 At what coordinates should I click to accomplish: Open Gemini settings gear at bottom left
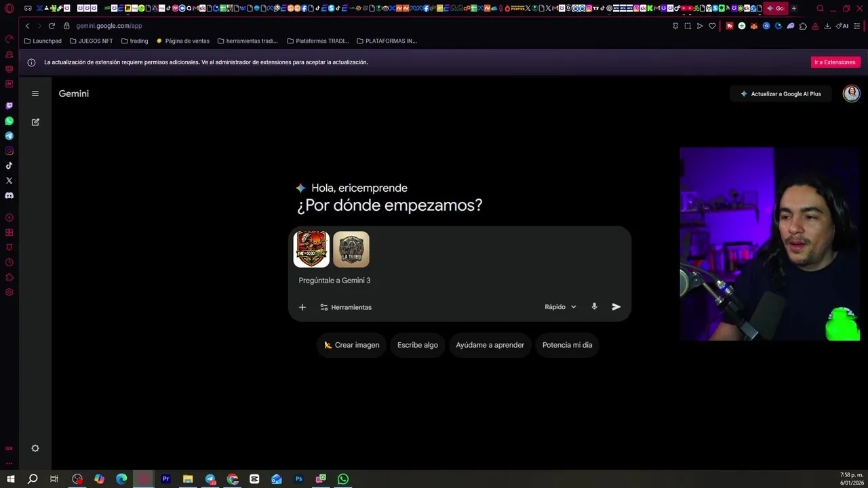35,448
